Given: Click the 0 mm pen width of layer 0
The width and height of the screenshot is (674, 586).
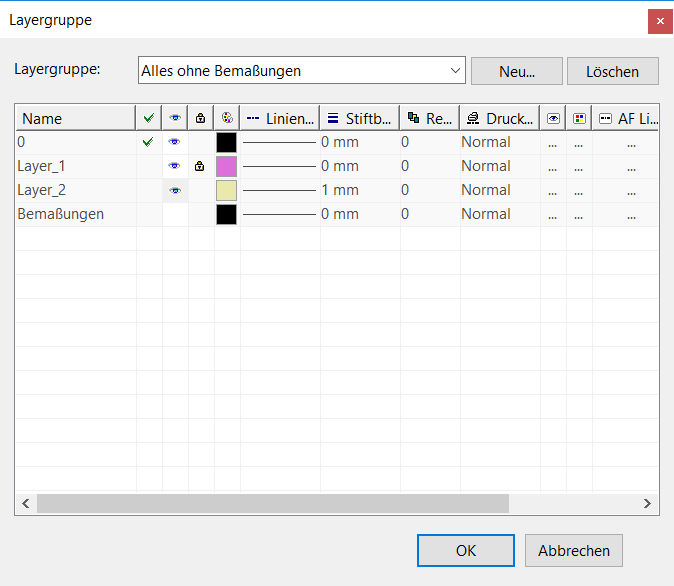Looking at the screenshot, I should 340,142.
